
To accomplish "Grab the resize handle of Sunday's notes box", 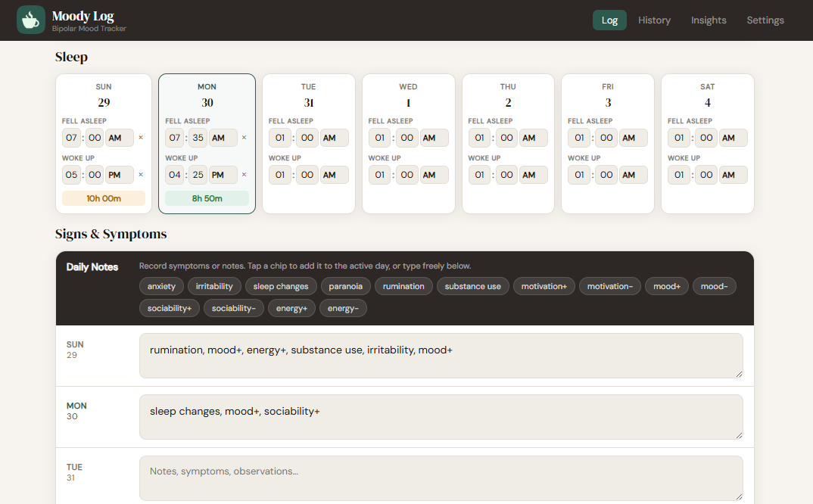I will pyautogui.click(x=738, y=373).
